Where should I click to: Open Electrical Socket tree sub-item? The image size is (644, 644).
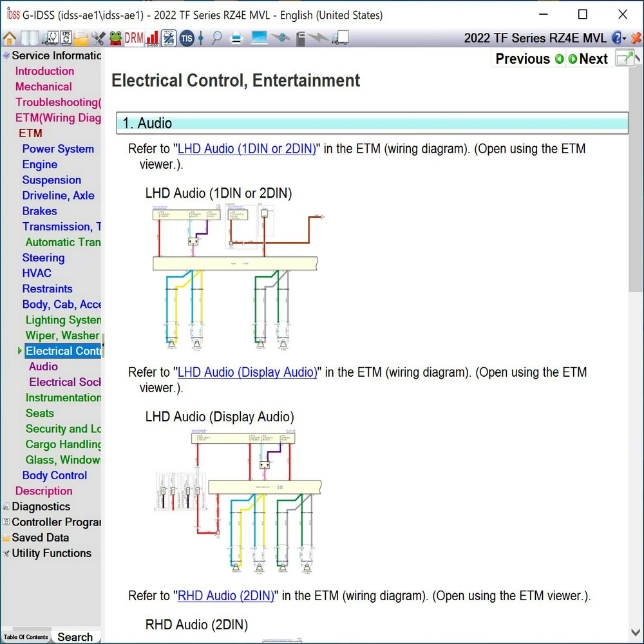(65, 382)
